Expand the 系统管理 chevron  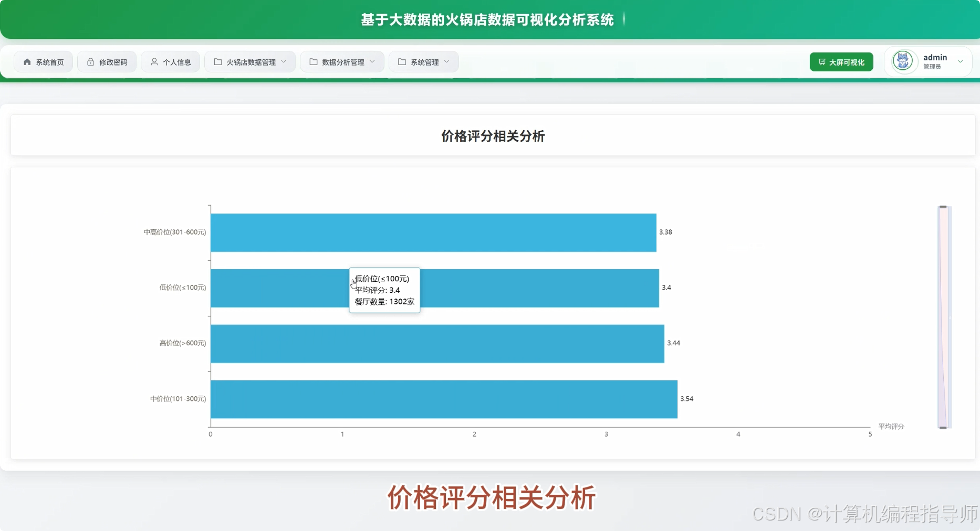[447, 62]
